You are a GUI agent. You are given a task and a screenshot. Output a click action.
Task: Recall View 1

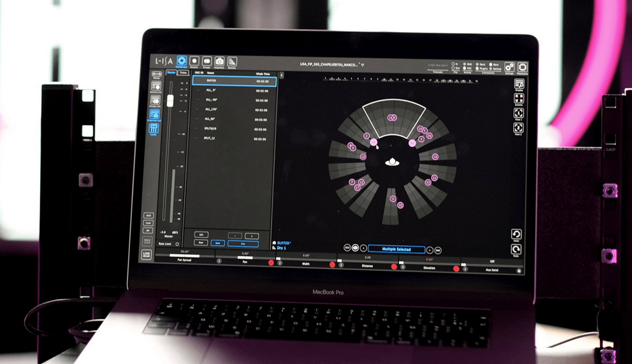[519, 113]
